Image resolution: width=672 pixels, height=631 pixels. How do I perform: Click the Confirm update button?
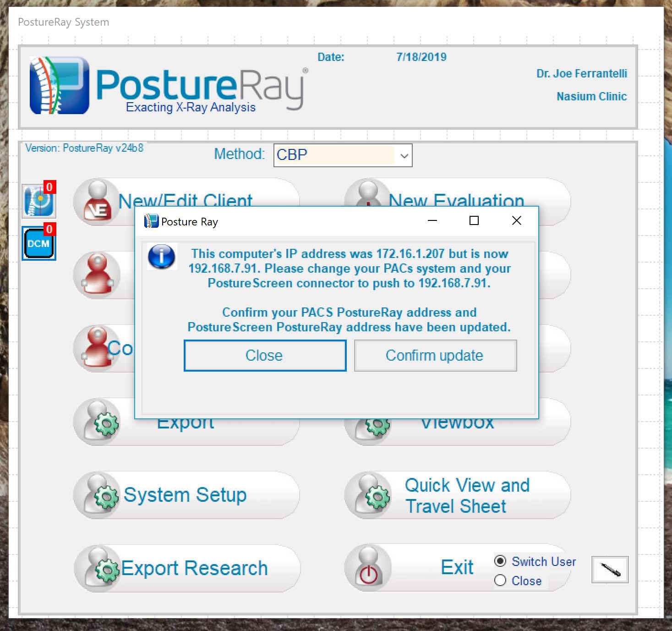point(435,355)
